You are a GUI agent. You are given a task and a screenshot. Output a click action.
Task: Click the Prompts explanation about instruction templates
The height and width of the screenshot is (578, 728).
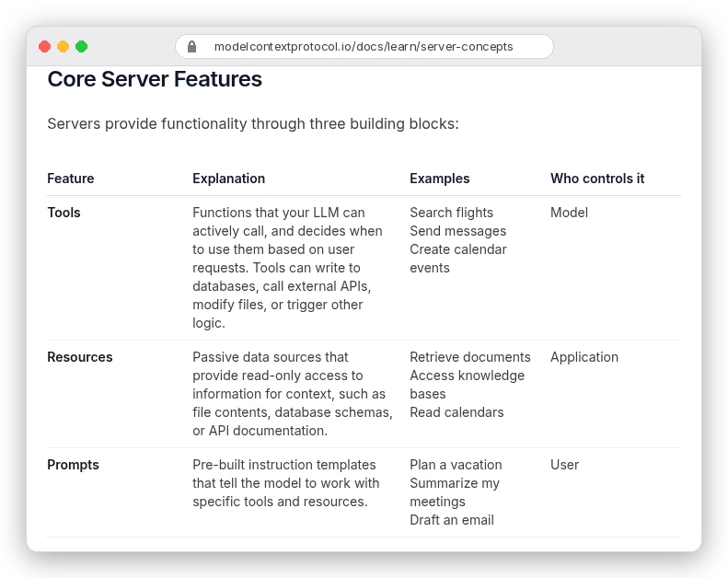pos(286,483)
